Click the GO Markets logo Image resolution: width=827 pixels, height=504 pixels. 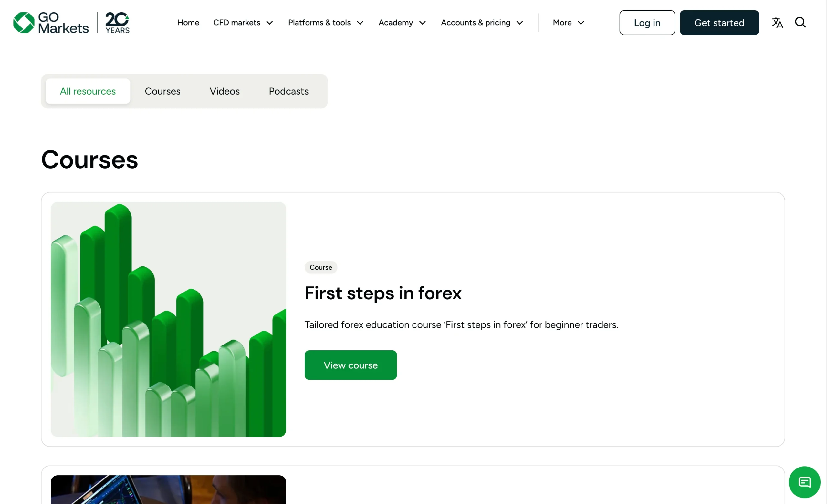pos(51,23)
